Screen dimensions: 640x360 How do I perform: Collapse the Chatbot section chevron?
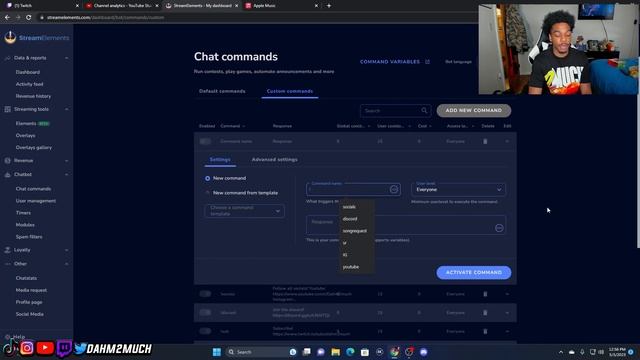pos(67,174)
